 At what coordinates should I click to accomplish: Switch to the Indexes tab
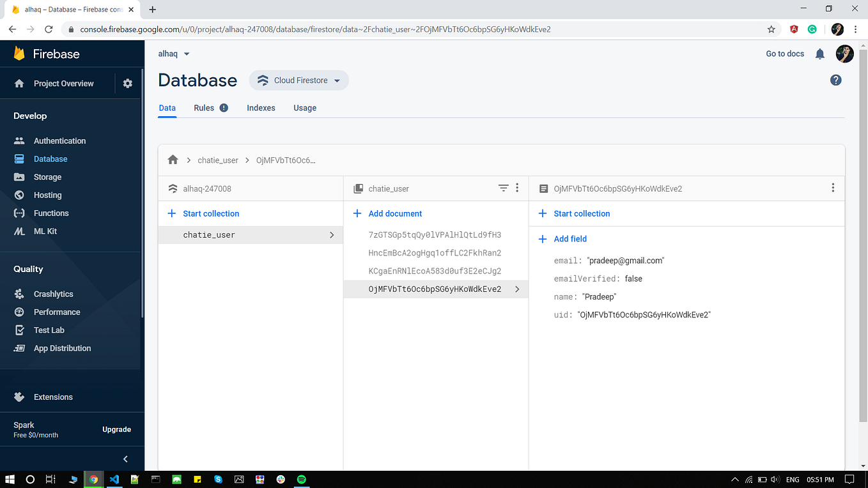point(261,107)
